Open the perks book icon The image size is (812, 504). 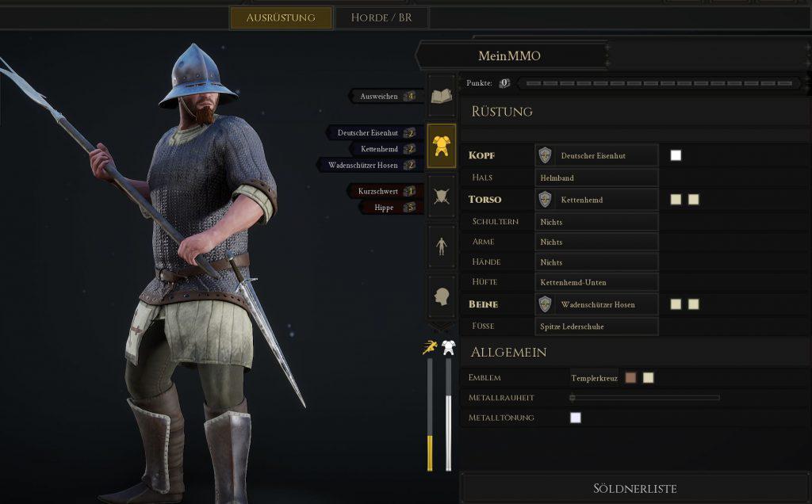441,96
